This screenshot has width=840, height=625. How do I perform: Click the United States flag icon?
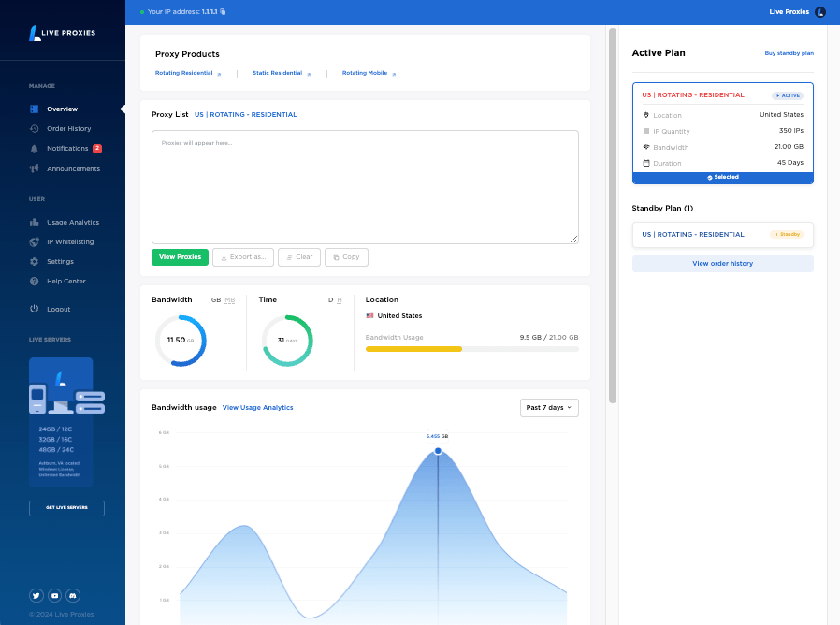369,315
